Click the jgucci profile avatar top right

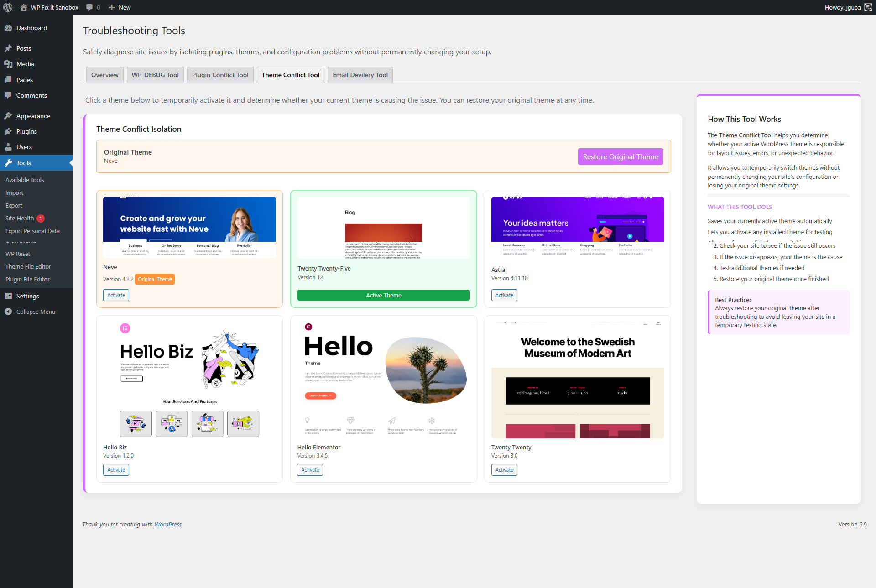pyautogui.click(x=868, y=7)
